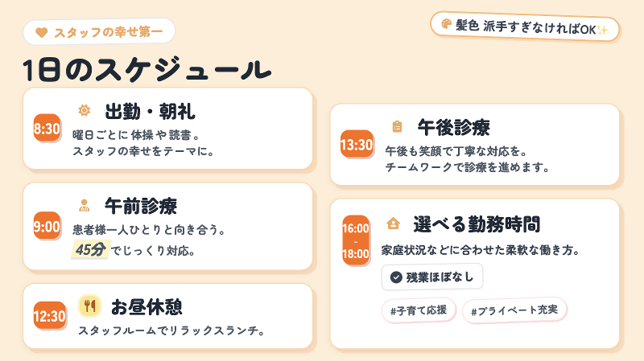Select the 16:00-18:00 time badge
This screenshot has width=644, height=361.
(x=356, y=240)
